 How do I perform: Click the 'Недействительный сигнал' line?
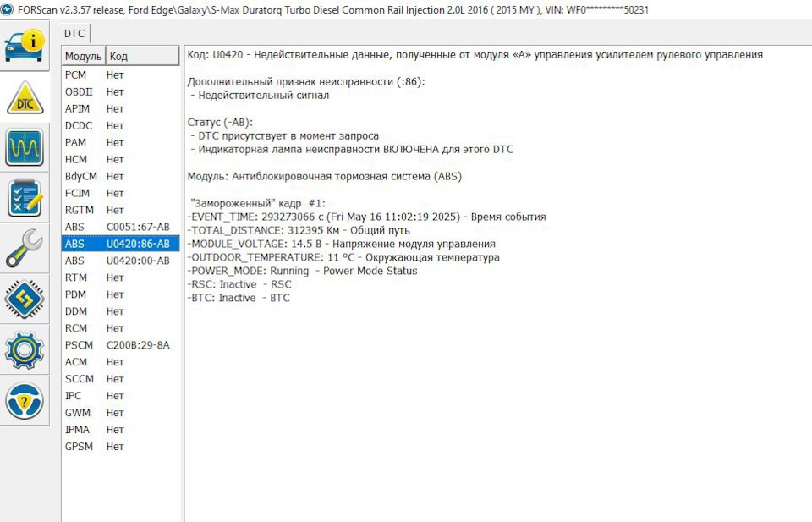click(x=260, y=96)
